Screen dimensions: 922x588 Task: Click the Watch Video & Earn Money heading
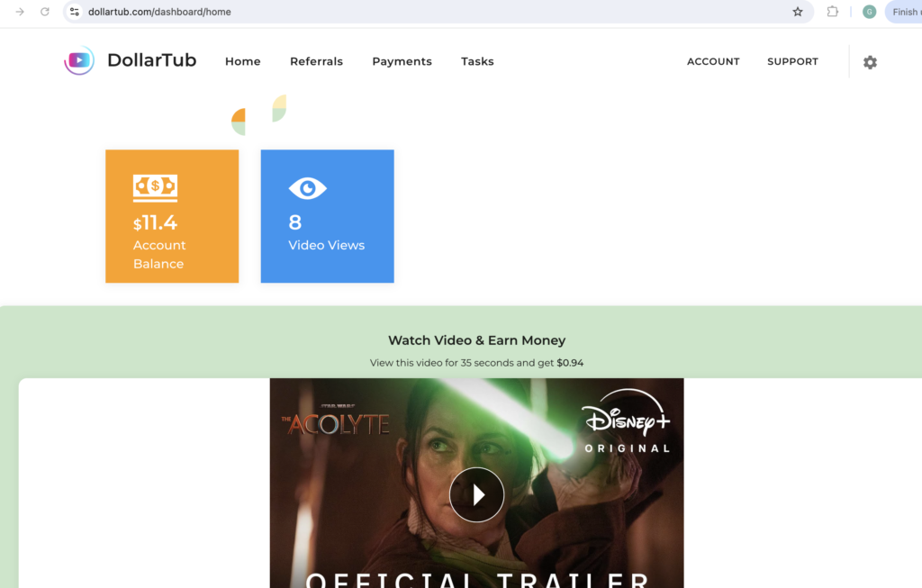click(477, 340)
